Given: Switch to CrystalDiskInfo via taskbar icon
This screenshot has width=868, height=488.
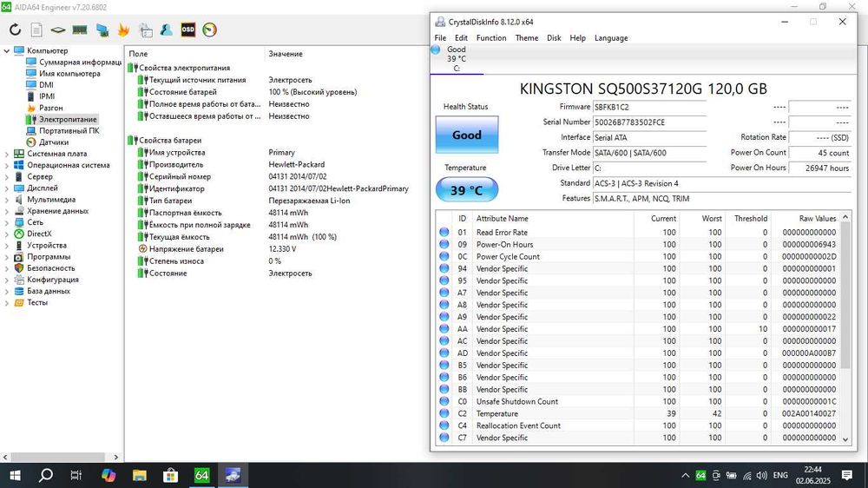Looking at the screenshot, I should tap(233, 475).
